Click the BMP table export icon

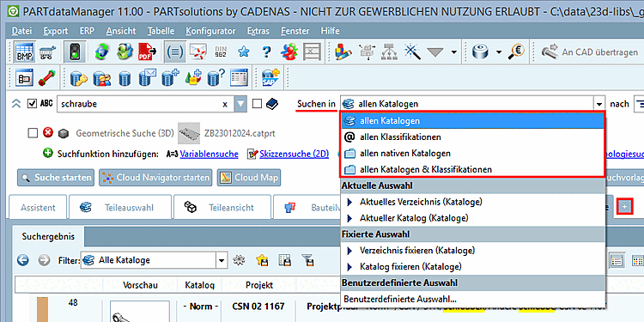(25, 52)
